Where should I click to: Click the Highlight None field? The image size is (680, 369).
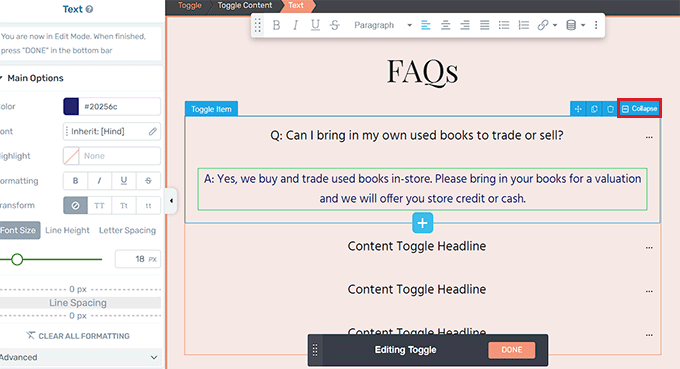tap(119, 156)
